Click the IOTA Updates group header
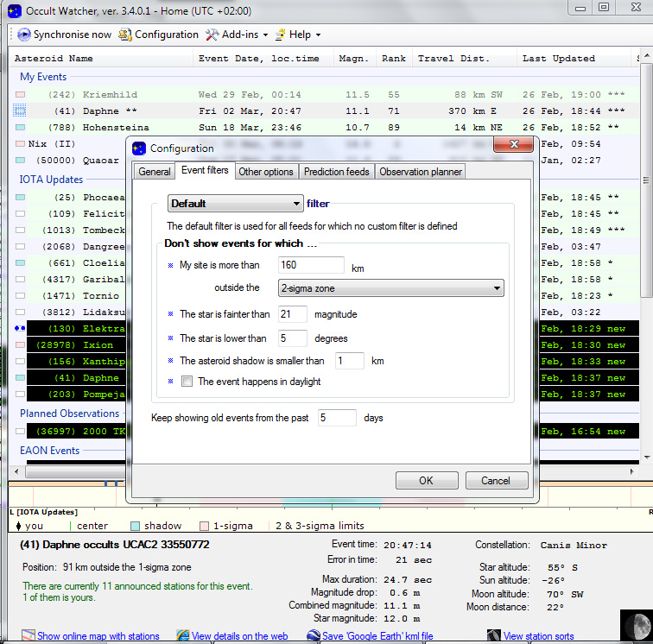The width and height of the screenshot is (653, 644). pos(51,180)
